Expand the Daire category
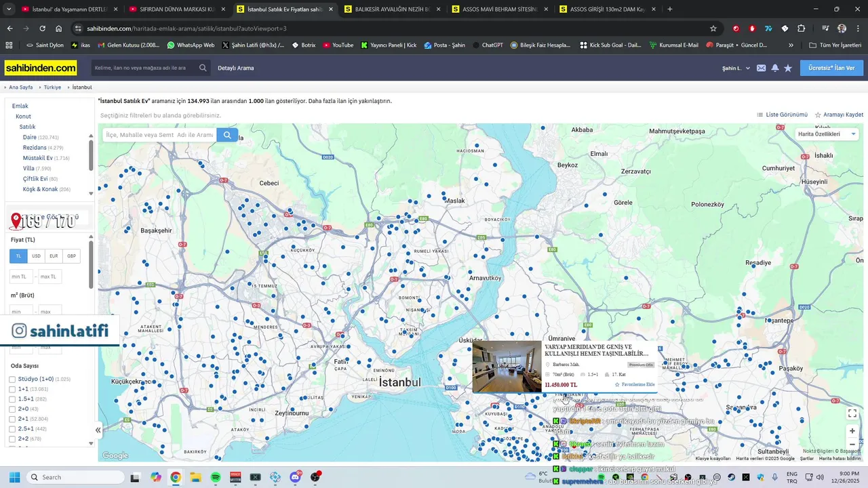Screen dimensions: 868x488 (x=29, y=138)
